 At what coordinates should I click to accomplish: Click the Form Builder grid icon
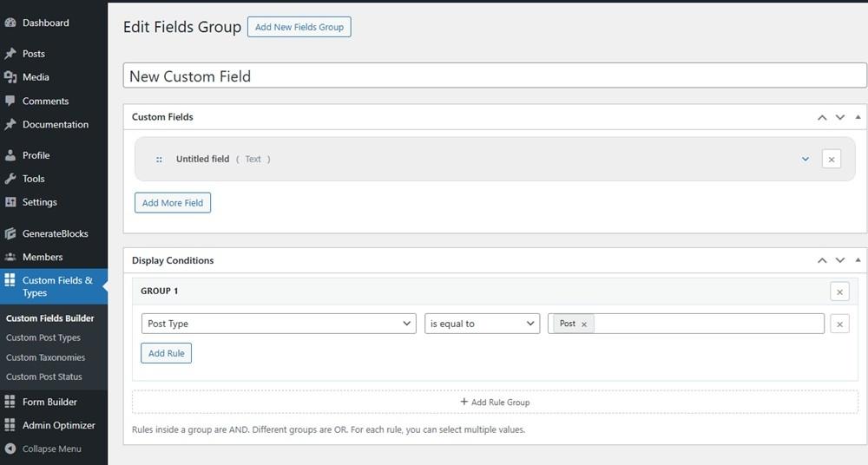coord(10,402)
